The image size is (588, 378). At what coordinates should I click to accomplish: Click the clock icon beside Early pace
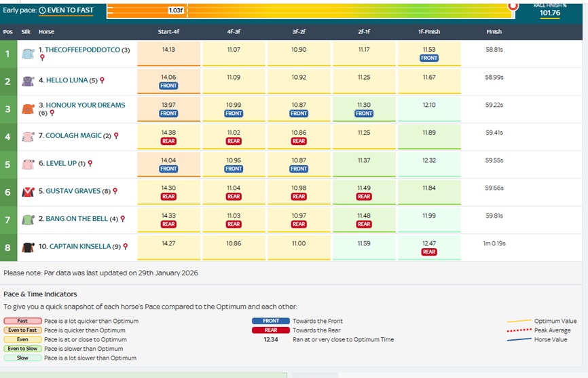tap(43, 11)
